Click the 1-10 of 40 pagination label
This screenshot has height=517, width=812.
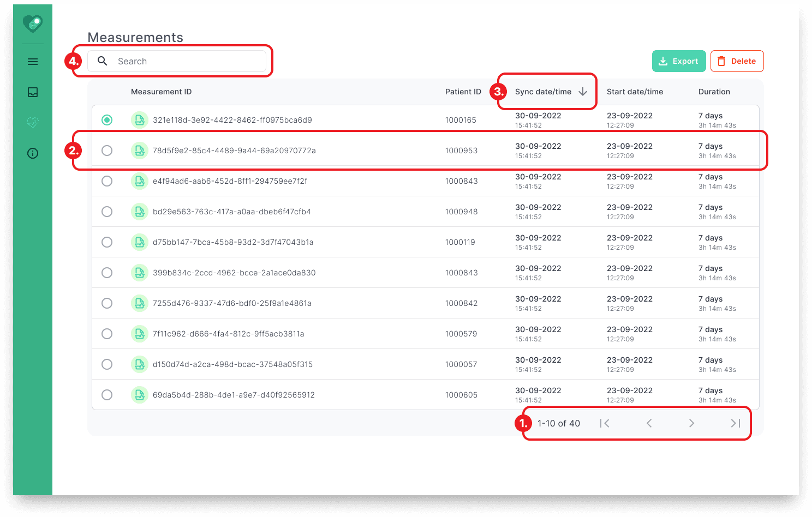(x=559, y=423)
